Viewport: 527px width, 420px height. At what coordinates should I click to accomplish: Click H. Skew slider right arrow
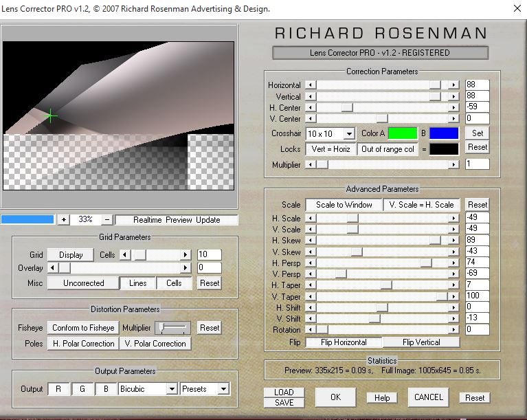(x=453, y=240)
